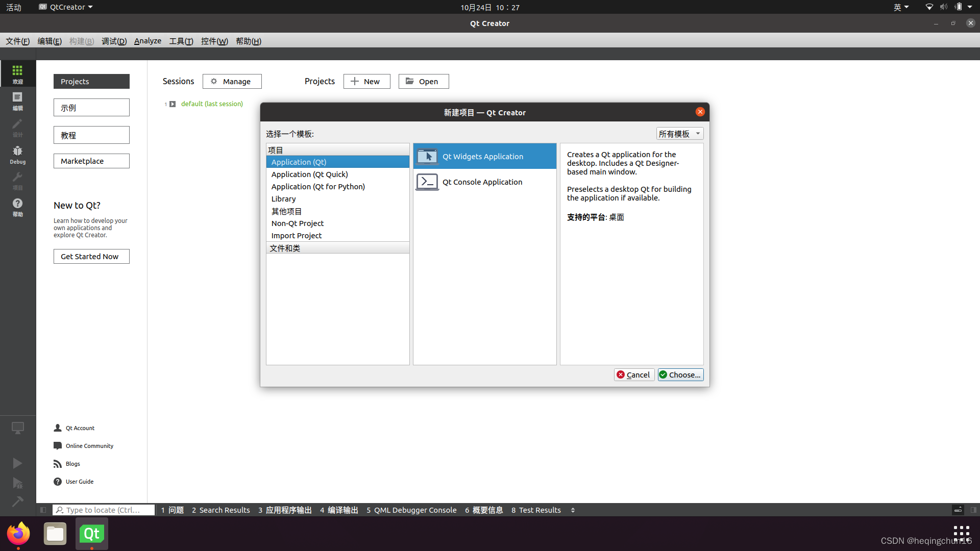This screenshot has height=551, width=980.
Task: Open Debug mode in sidebar
Action: pyautogui.click(x=17, y=154)
